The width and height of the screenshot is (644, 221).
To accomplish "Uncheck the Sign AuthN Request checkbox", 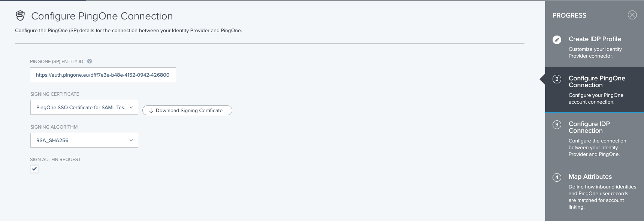I will click(34, 169).
